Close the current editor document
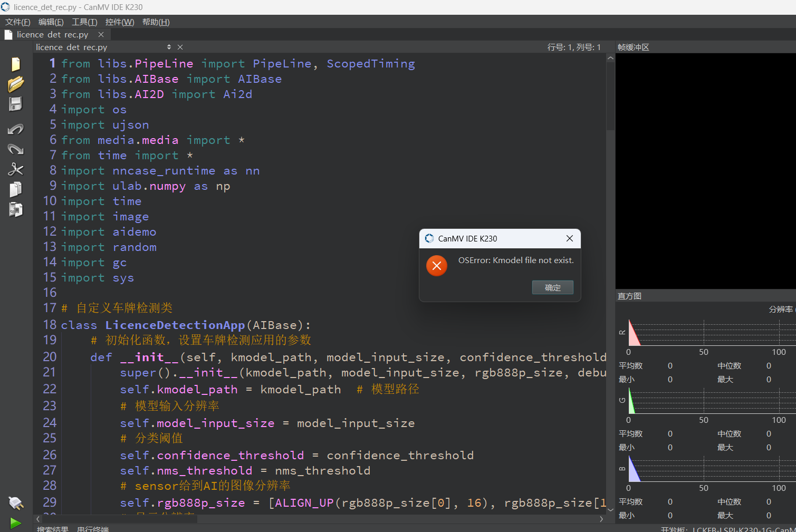This screenshot has height=532, width=796. pos(180,47)
